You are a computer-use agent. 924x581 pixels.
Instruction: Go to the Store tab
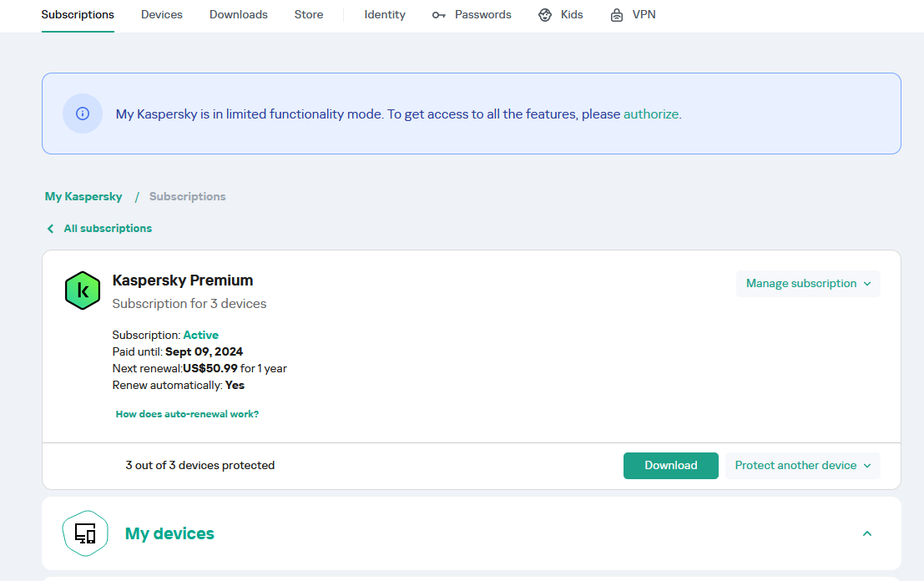coord(309,15)
